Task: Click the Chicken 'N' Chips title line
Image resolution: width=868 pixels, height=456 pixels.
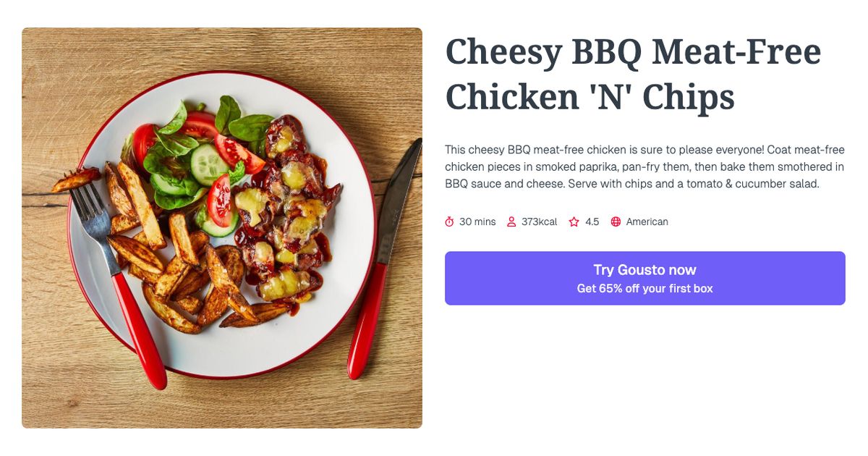Action: pos(590,96)
